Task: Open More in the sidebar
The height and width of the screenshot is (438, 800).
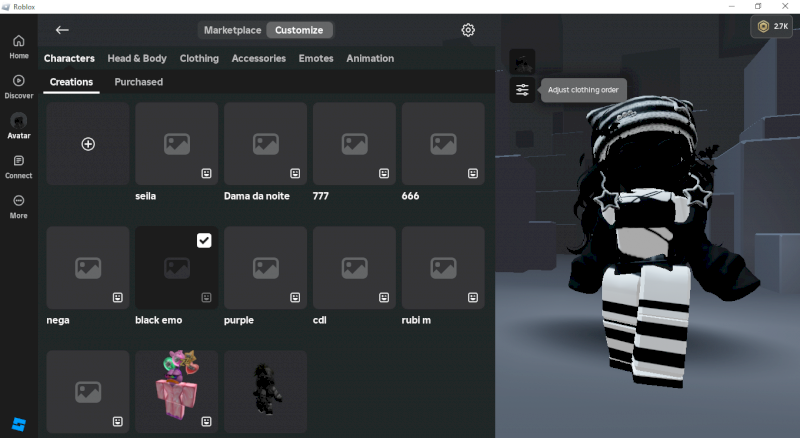Action: pos(19,207)
